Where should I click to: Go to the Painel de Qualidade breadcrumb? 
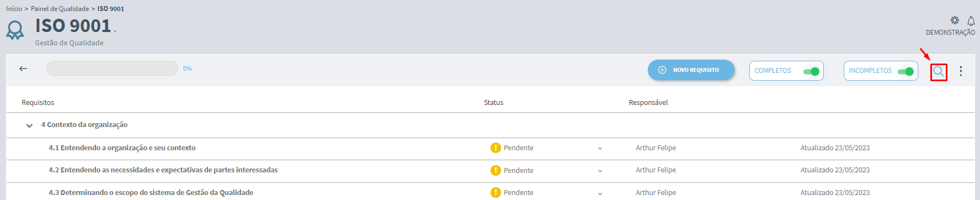tap(60, 9)
